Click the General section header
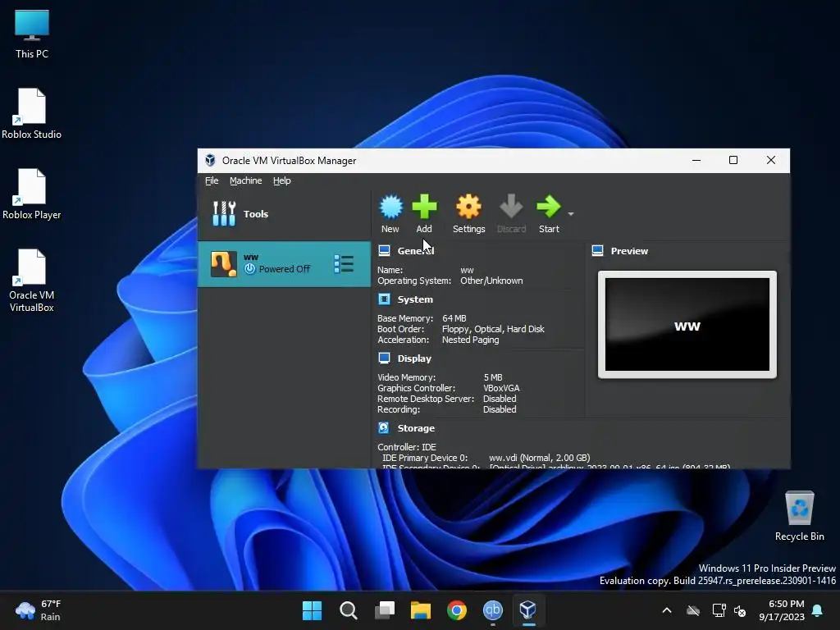This screenshot has width=840, height=630. click(415, 251)
